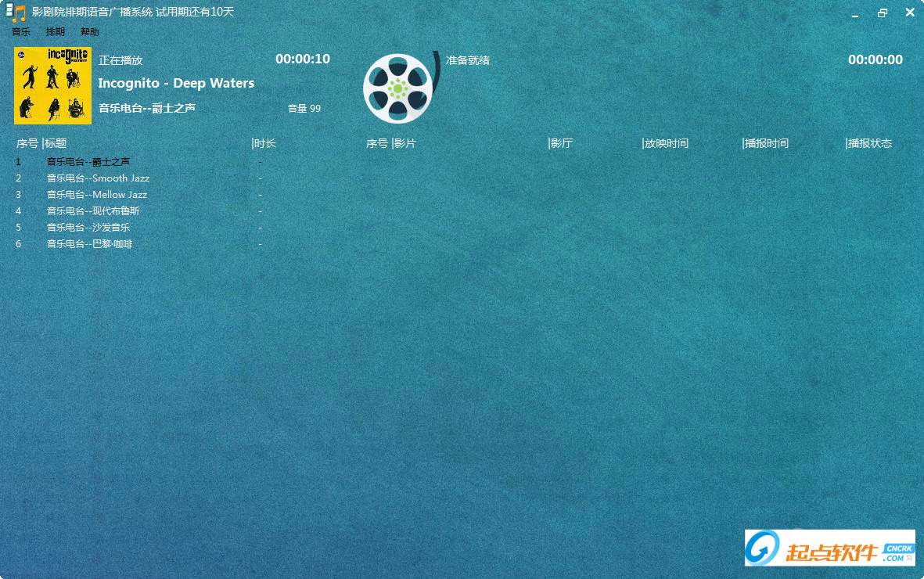Click the 标题 column header

(56, 143)
